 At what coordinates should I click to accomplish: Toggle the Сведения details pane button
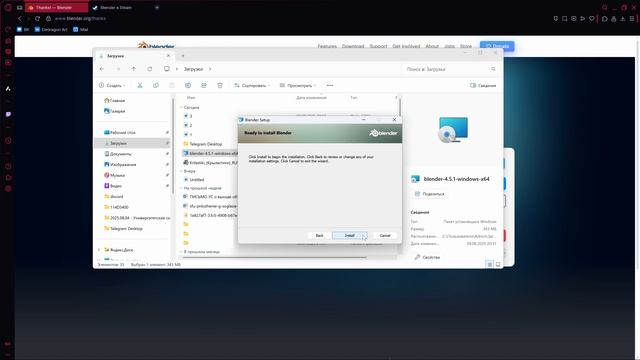point(483,85)
